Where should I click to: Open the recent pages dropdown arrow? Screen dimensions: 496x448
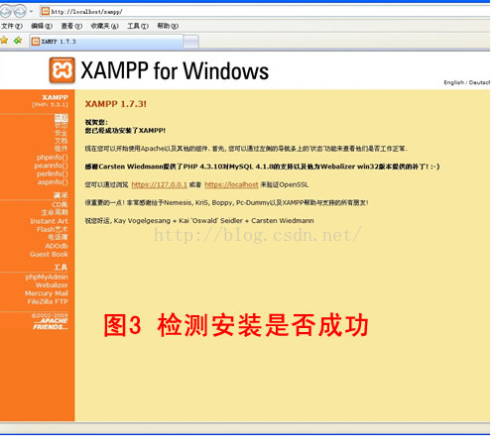click(31, 12)
